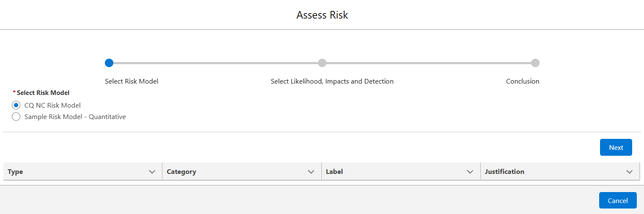Open the Justification column chevron dropdown
This screenshot has height=214, width=644.
tap(630, 172)
